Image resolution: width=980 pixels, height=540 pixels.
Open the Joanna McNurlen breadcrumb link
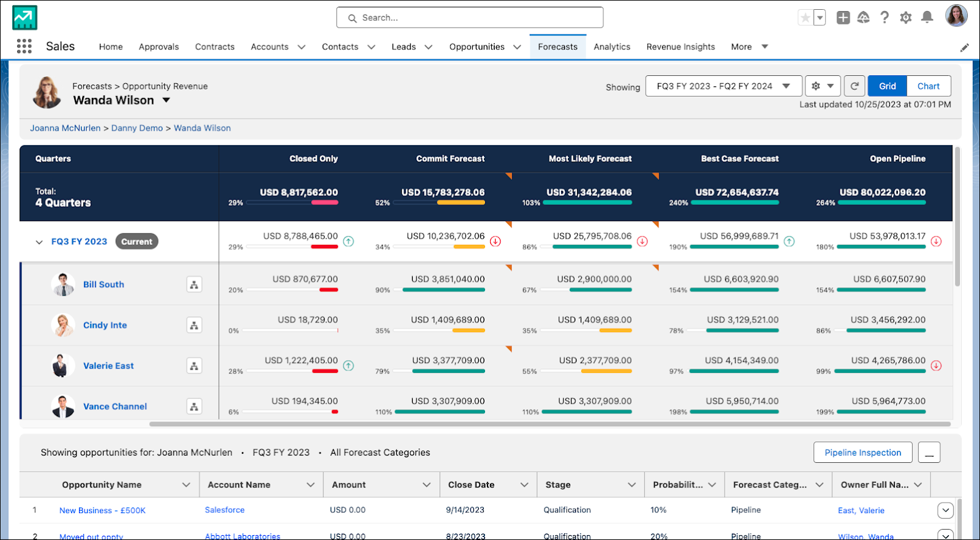tap(65, 128)
